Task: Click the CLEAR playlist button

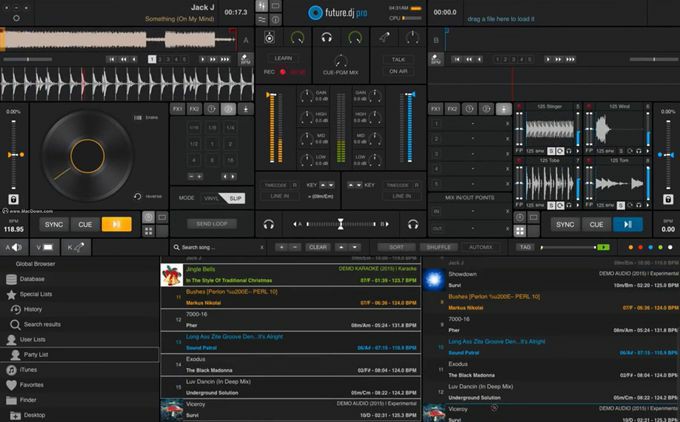Action: pos(318,247)
